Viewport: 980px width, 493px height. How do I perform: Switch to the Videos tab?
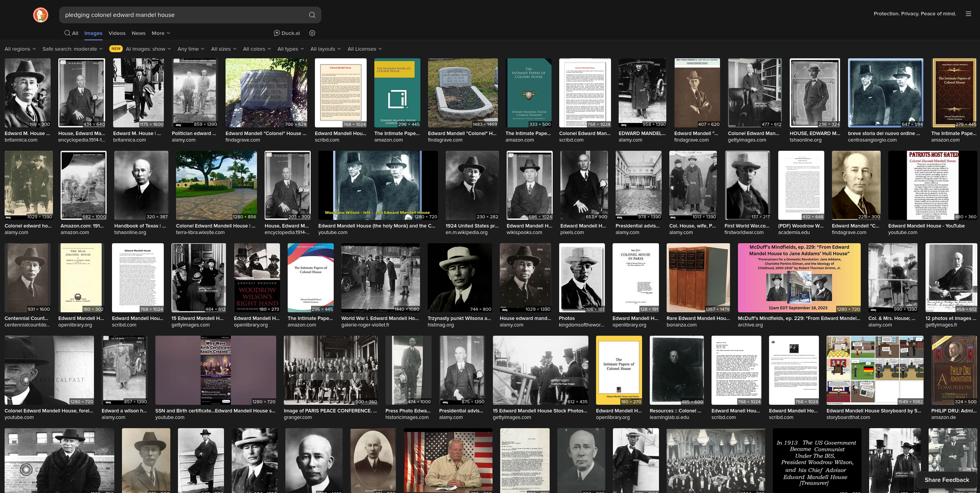pyautogui.click(x=117, y=33)
